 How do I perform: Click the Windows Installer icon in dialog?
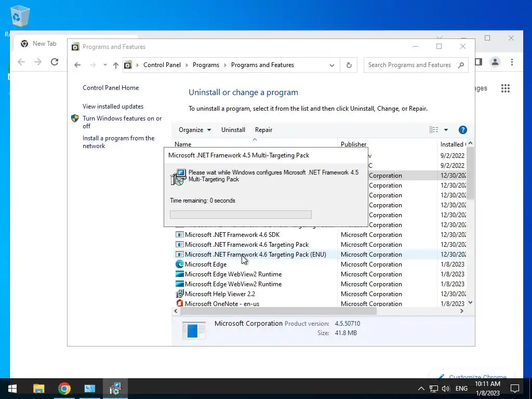(178, 177)
